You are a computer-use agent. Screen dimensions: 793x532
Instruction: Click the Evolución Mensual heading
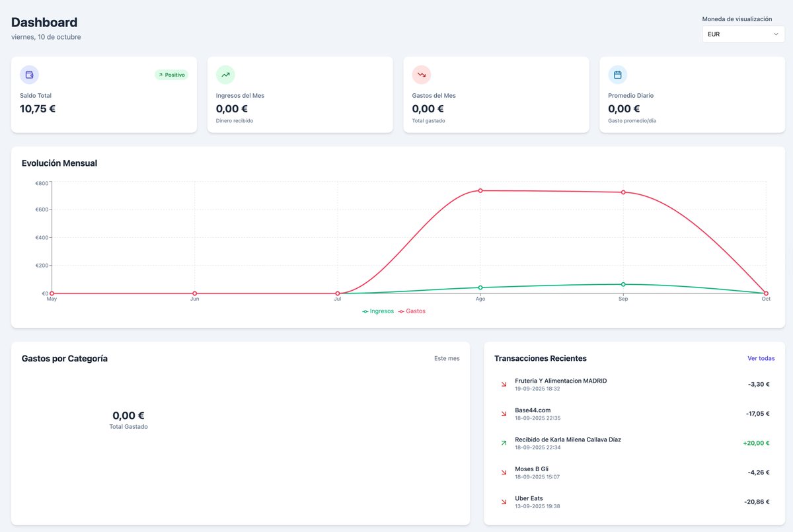click(x=59, y=163)
